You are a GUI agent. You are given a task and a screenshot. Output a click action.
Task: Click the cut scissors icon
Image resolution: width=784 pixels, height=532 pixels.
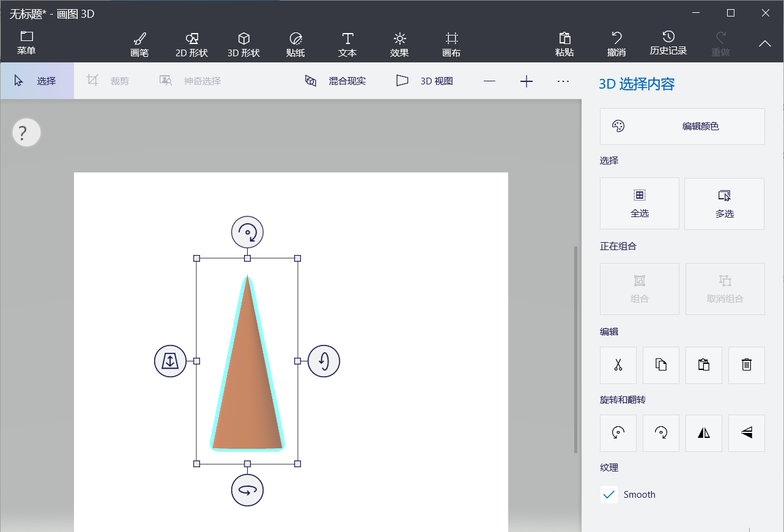point(618,365)
